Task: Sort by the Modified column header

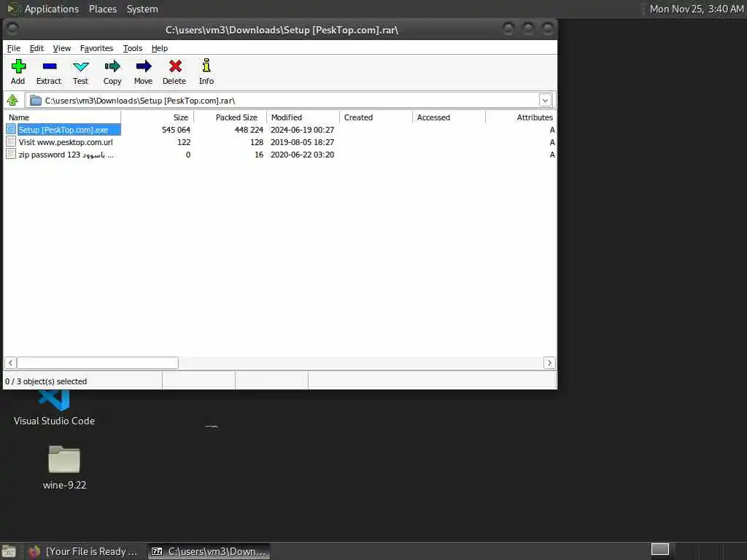Action: [x=303, y=117]
